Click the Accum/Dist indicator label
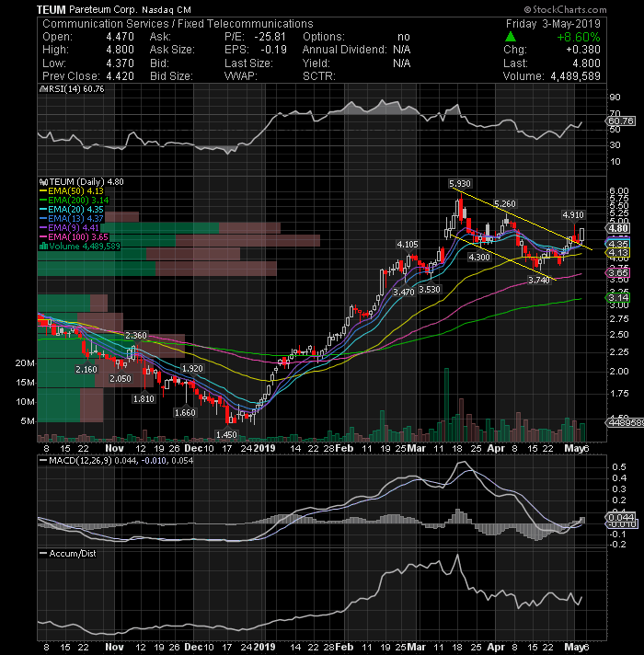The height and width of the screenshot is (655, 644). click(x=73, y=554)
